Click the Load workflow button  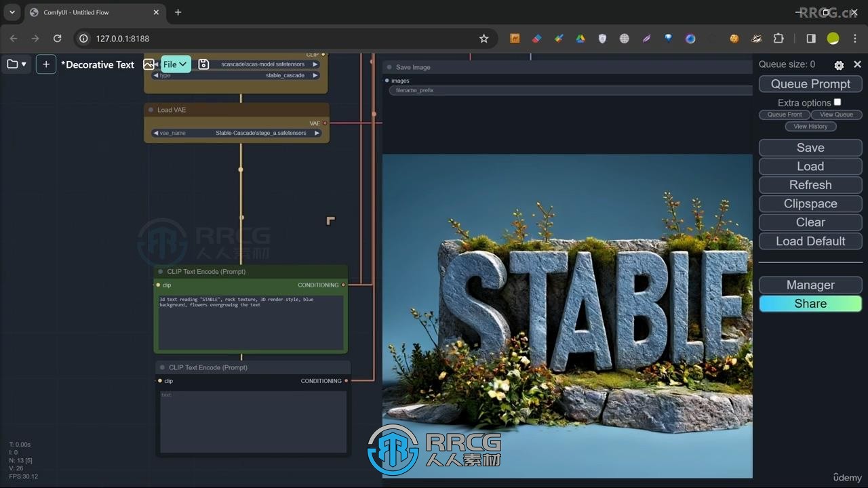pyautogui.click(x=810, y=166)
